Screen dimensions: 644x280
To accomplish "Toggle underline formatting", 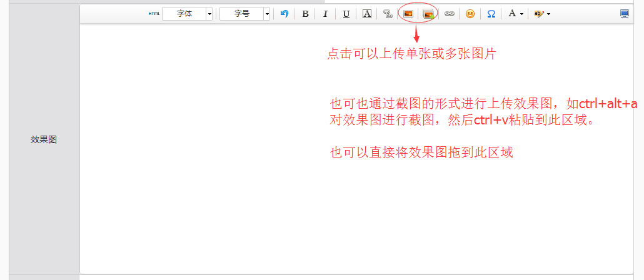I will [x=346, y=14].
